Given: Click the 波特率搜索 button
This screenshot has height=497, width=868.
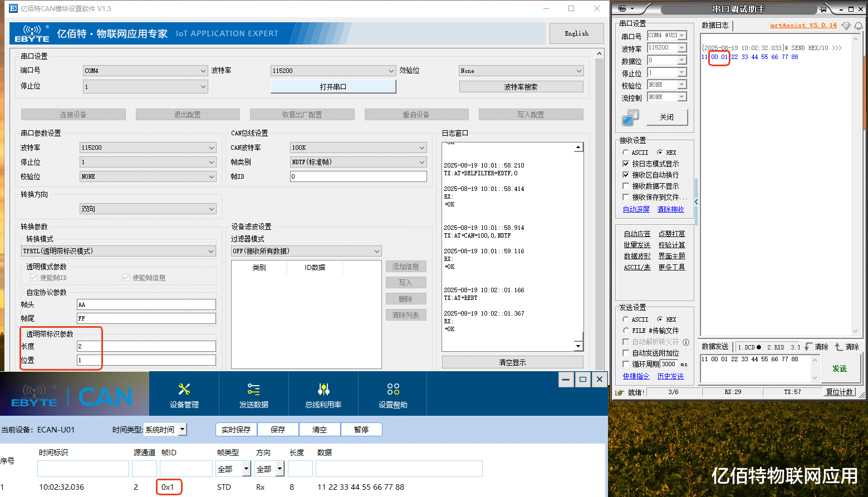Looking at the screenshot, I should (521, 87).
